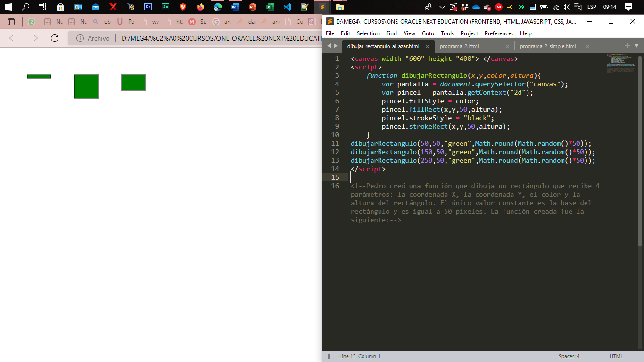This screenshot has width=644, height=362.
Task: Change syntax via 'HTML' in status bar
Action: coord(616,356)
